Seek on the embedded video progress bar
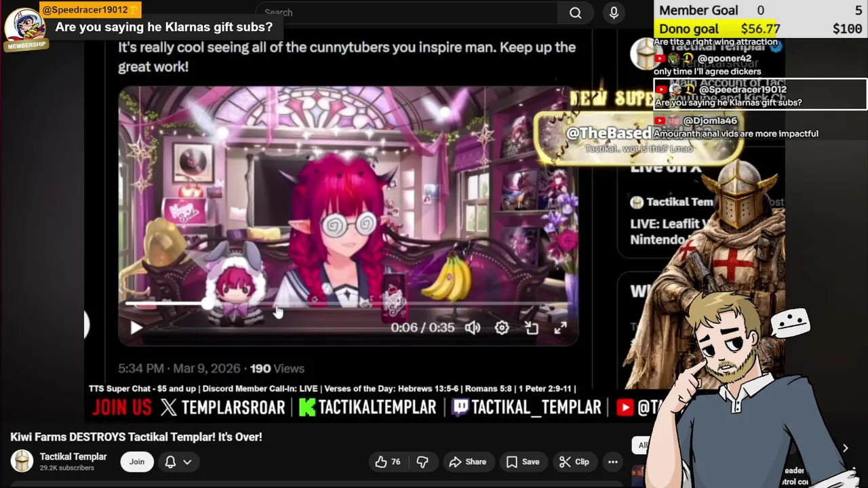 point(347,304)
